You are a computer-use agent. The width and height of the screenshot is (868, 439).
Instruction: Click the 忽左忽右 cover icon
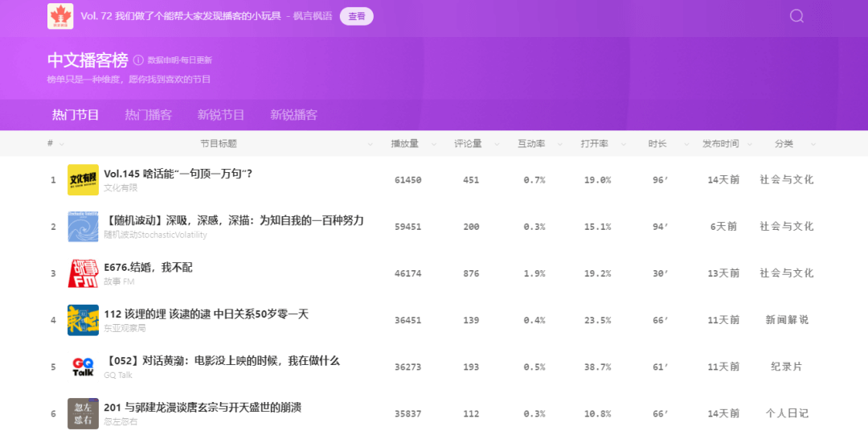coord(83,413)
